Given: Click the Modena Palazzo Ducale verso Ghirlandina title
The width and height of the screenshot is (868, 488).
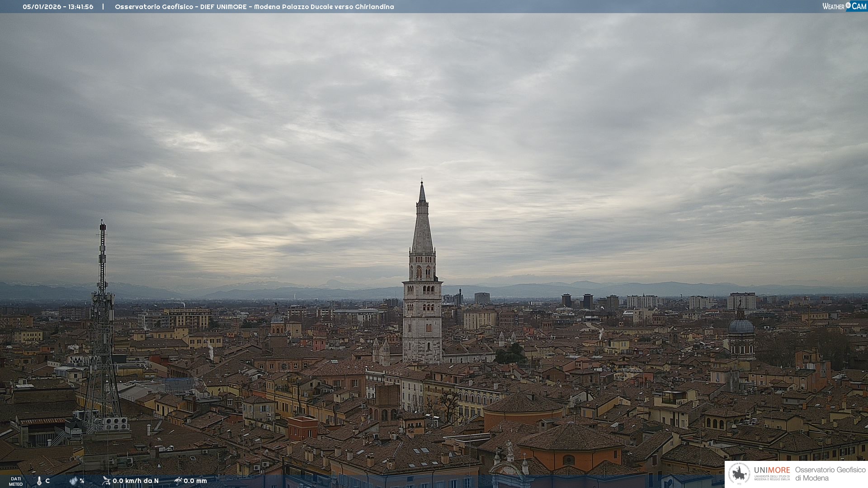Looking at the screenshot, I should [x=324, y=7].
